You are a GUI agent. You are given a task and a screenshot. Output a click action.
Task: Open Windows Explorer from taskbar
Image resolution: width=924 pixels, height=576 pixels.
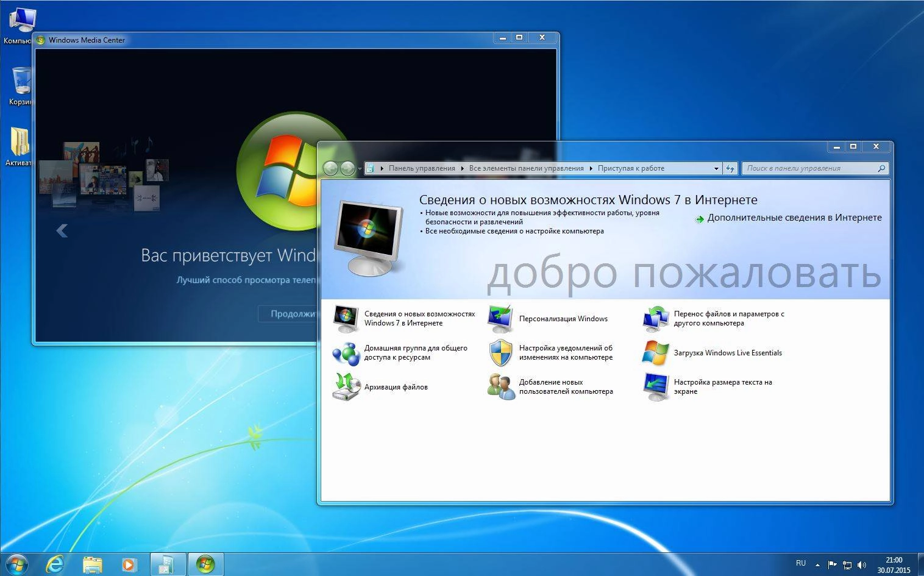tap(92, 564)
